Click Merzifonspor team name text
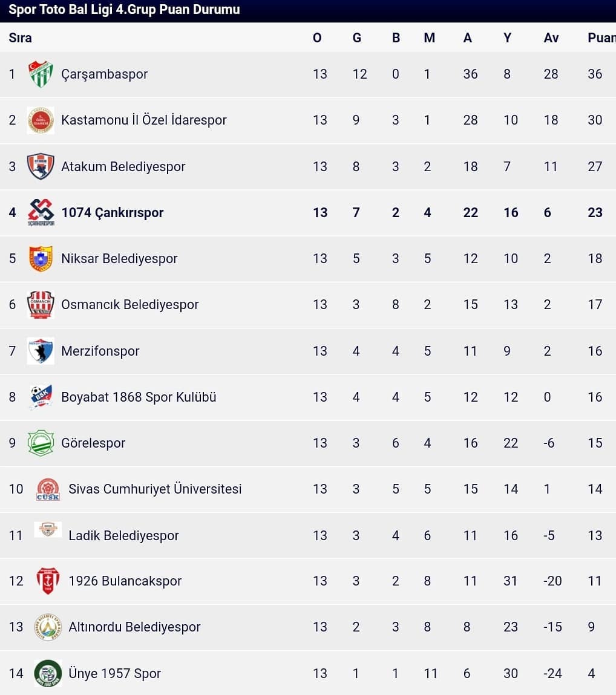Viewport: 616px width, 695px height. (100, 351)
